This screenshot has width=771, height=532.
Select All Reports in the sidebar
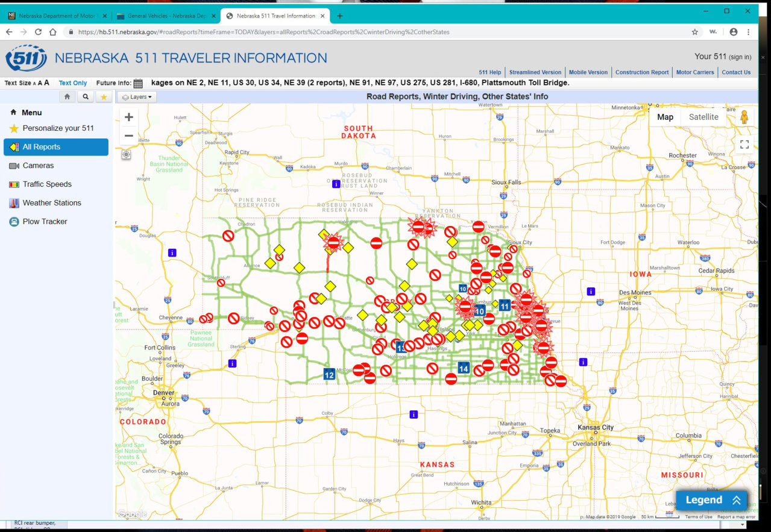(x=56, y=147)
